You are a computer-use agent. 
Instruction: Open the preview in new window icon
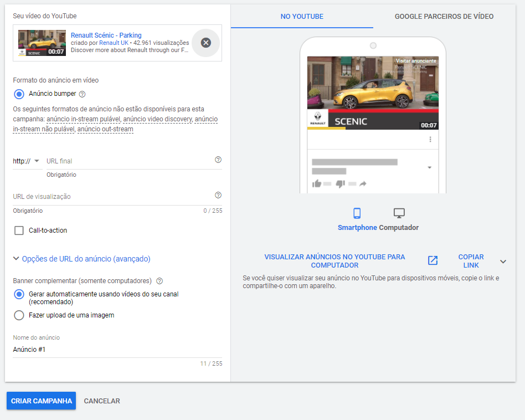[433, 260]
